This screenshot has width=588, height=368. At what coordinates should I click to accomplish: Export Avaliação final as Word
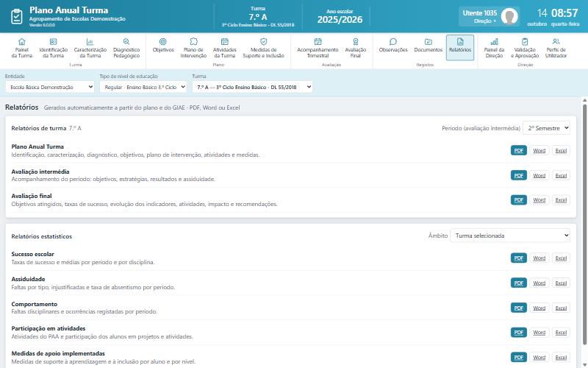click(x=539, y=200)
